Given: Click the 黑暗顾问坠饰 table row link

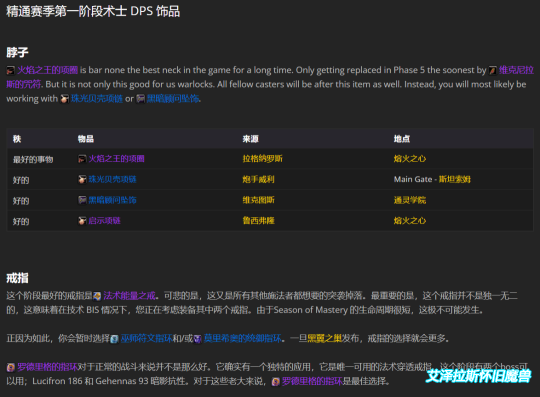Looking at the screenshot, I should [112, 200].
